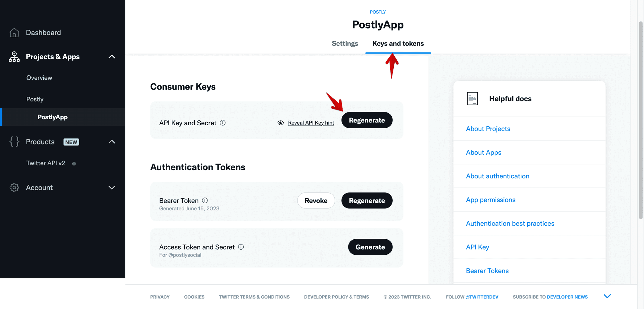The image size is (644, 309).
Task: Revoke the Bearer Token
Action: (316, 201)
